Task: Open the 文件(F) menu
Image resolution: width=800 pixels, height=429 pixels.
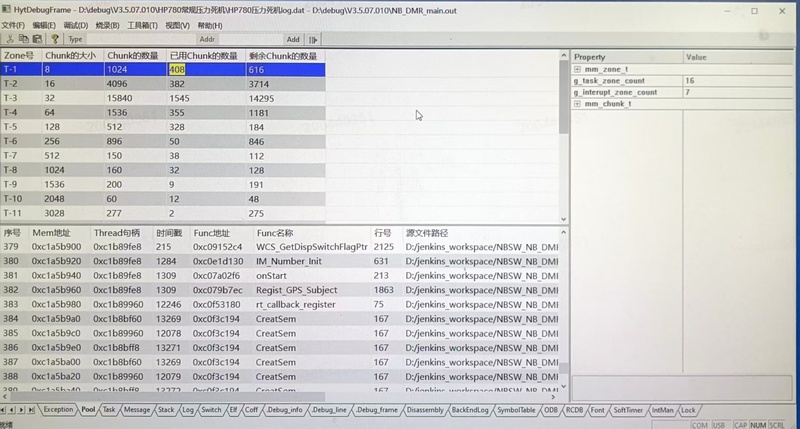Action: click(13, 25)
